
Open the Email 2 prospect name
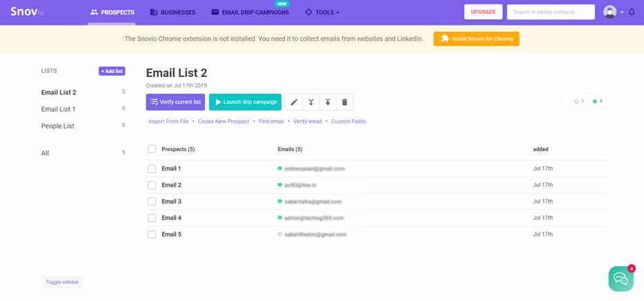pyautogui.click(x=171, y=185)
